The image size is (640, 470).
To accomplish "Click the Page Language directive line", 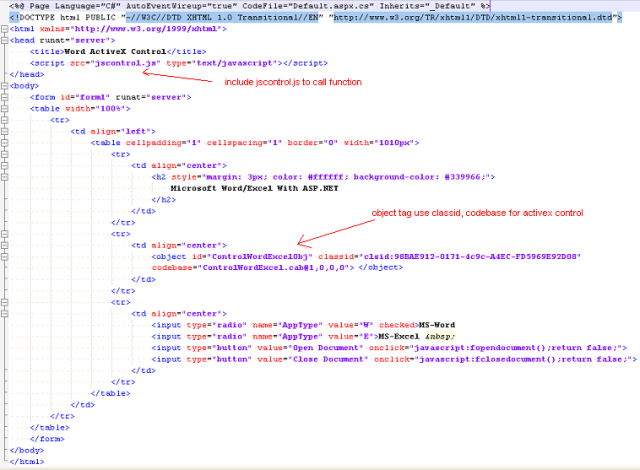I will coord(249,6).
